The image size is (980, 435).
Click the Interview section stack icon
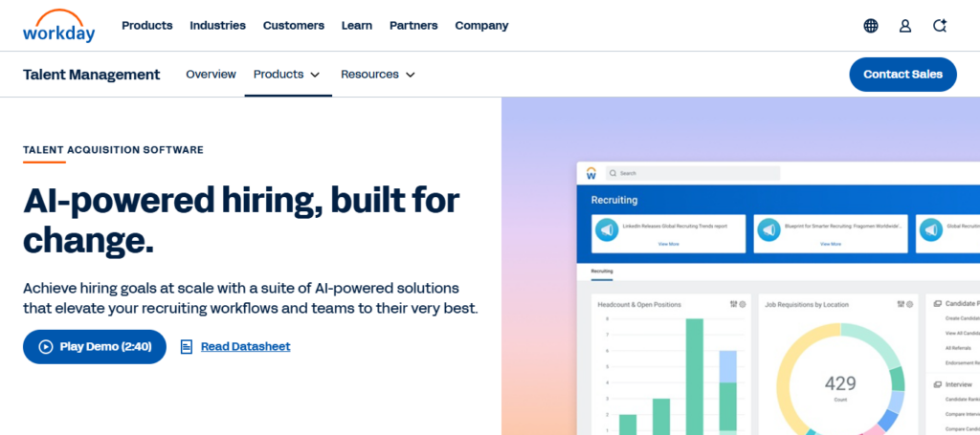[938, 384]
